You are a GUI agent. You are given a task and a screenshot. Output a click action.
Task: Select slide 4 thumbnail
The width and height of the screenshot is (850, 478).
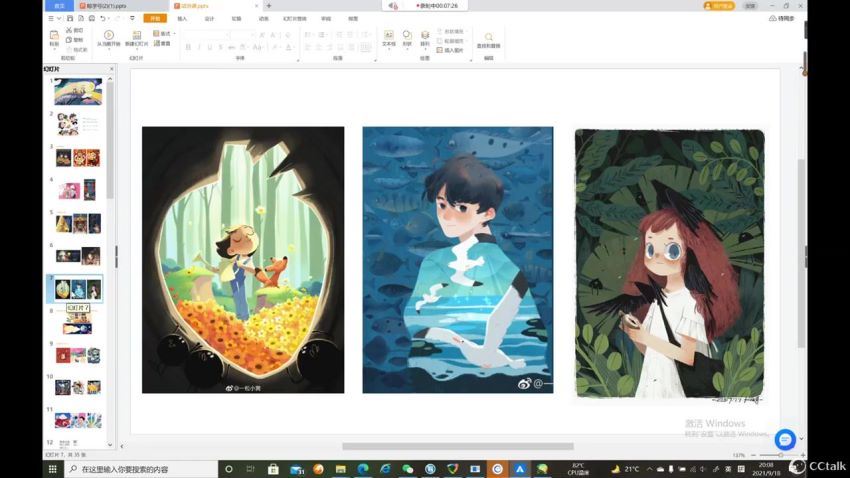coord(78,190)
